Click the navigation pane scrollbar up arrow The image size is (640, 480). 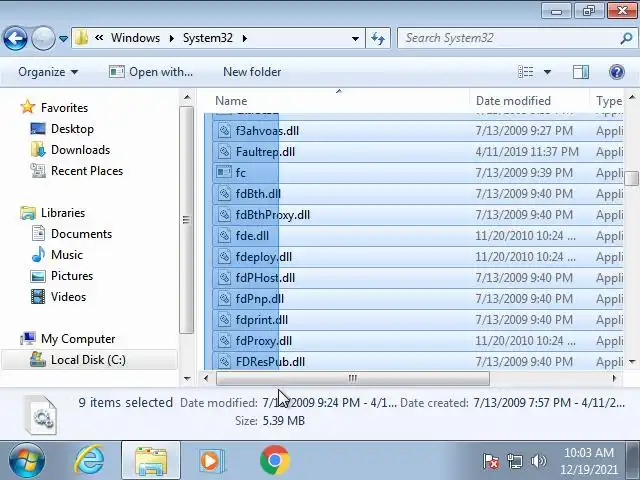tap(187, 98)
